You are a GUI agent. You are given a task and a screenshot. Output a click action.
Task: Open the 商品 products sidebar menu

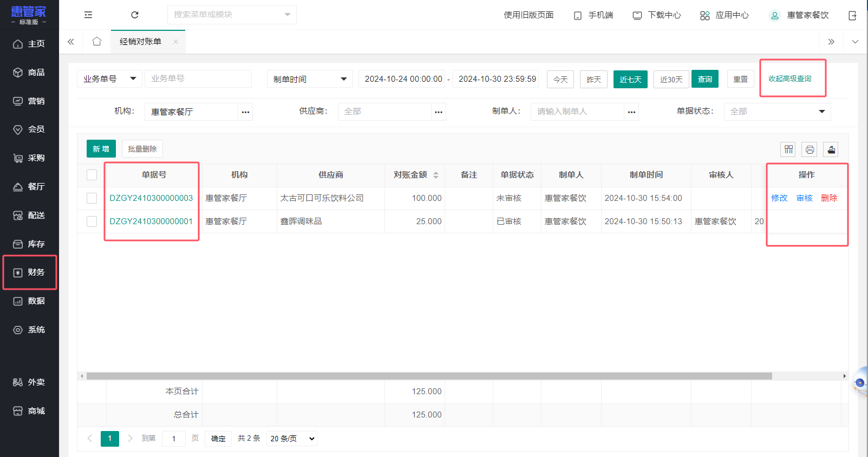pyautogui.click(x=29, y=73)
